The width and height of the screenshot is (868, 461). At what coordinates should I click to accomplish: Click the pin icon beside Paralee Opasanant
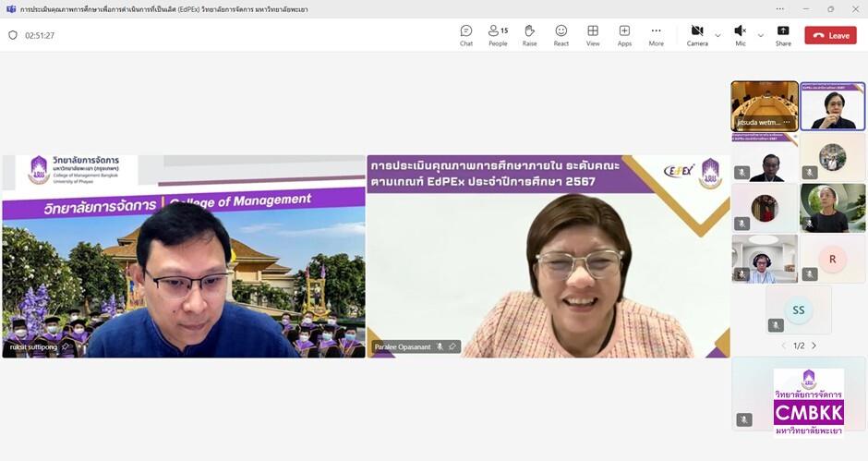point(452,346)
